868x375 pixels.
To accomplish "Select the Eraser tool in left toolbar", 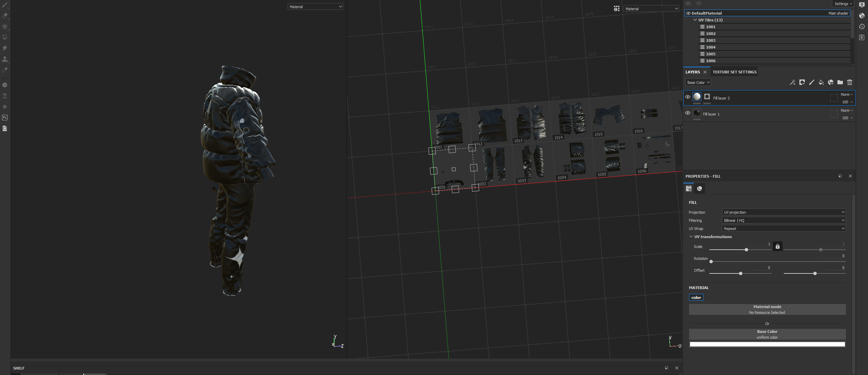I will (x=5, y=16).
